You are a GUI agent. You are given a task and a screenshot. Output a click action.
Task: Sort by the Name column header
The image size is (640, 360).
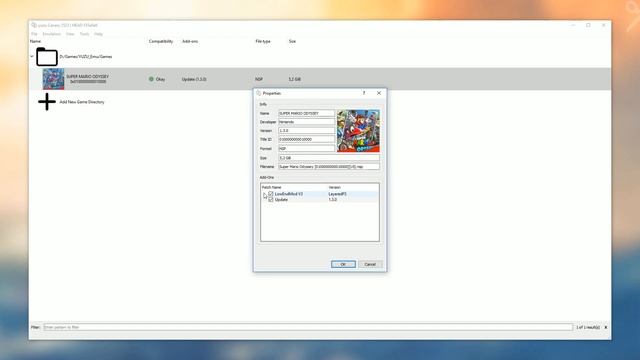(36, 41)
